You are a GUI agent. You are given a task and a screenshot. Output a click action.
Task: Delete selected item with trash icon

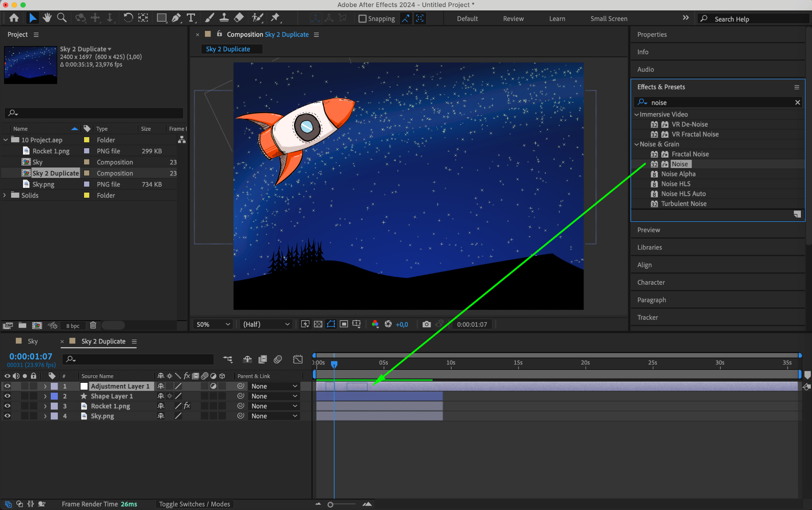(93, 325)
